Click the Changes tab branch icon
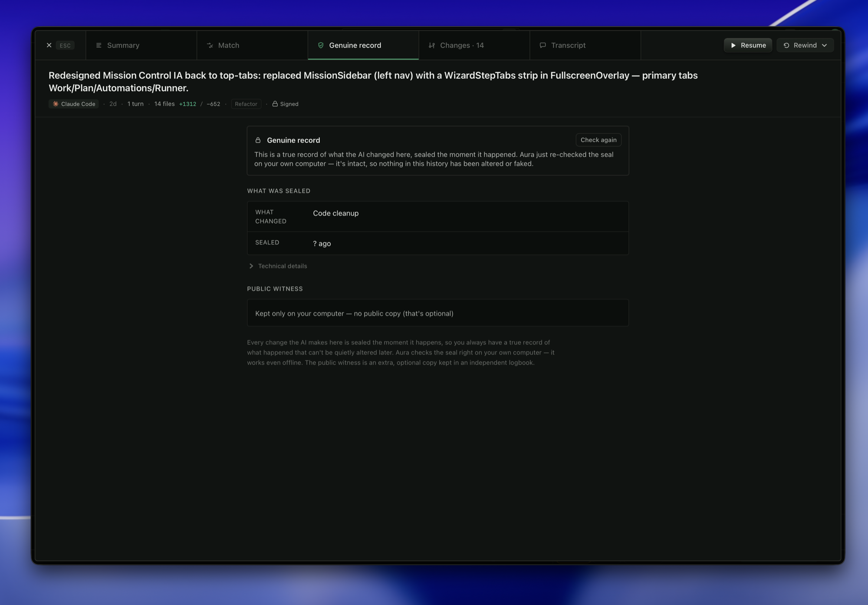Image resolution: width=868 pixels, height=605 pixels. pyautogui.click(x=432, y=45)
